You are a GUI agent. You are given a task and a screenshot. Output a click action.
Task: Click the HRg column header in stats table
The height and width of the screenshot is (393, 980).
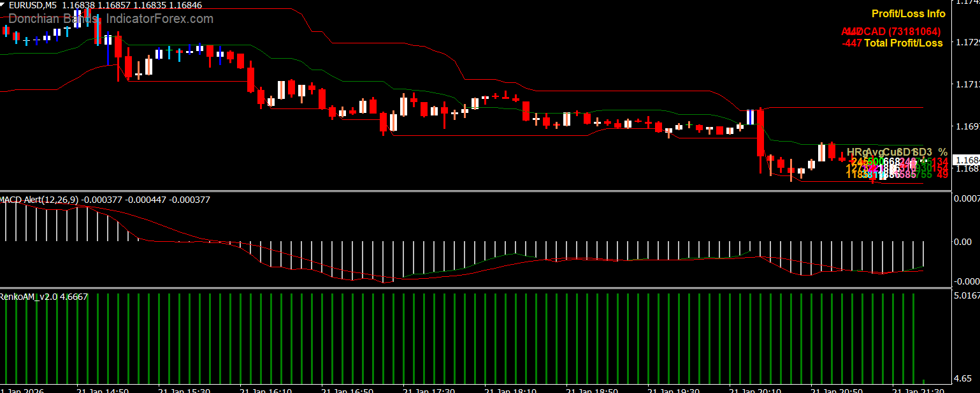tap(856, 152)
